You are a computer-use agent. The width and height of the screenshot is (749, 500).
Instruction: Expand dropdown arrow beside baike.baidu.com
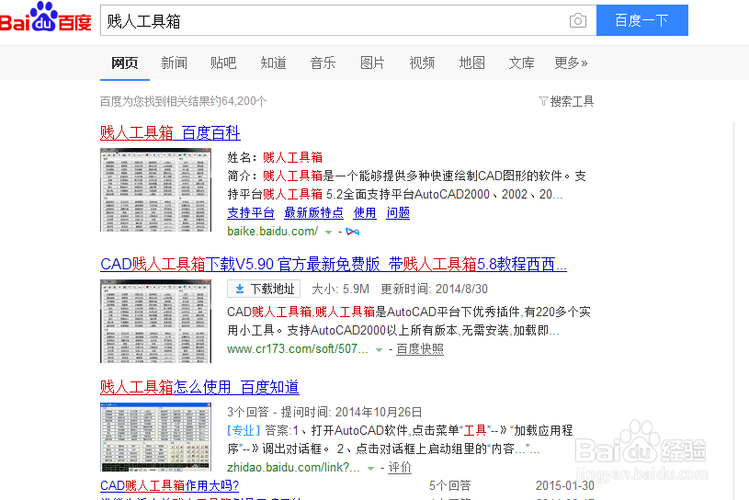click(328, 232)
